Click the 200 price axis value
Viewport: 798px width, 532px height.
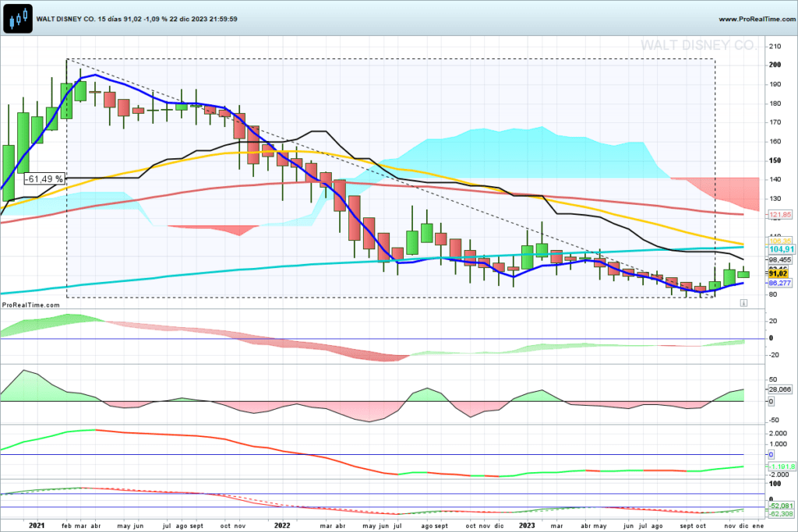coord(775,65)
